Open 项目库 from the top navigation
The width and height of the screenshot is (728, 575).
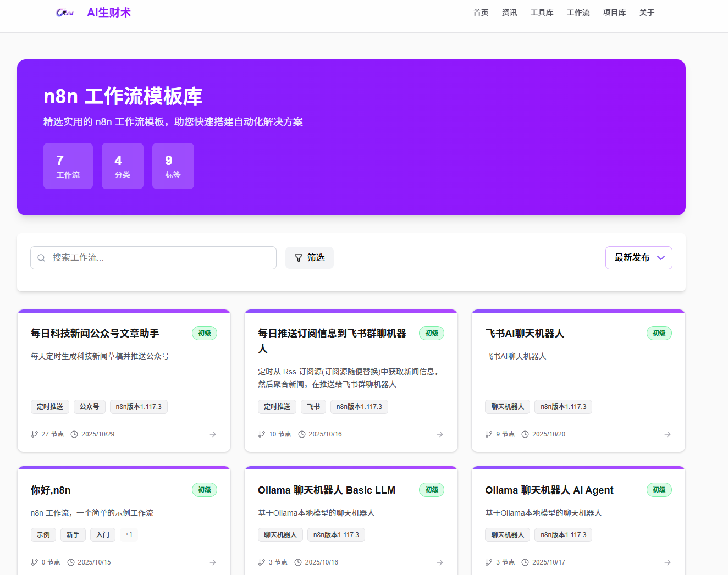click(614, 13)
